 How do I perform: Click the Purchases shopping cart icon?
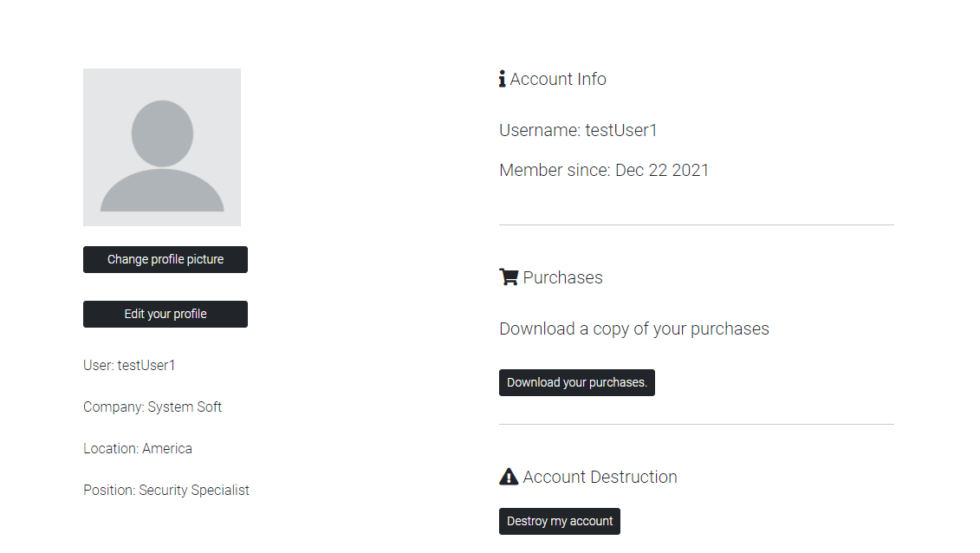coord(509,277)
